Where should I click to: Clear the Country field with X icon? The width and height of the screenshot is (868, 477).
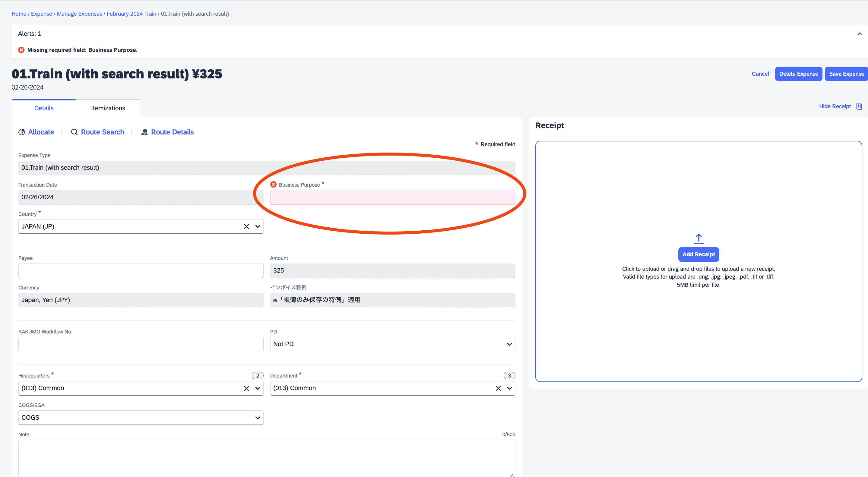[246, 227]
